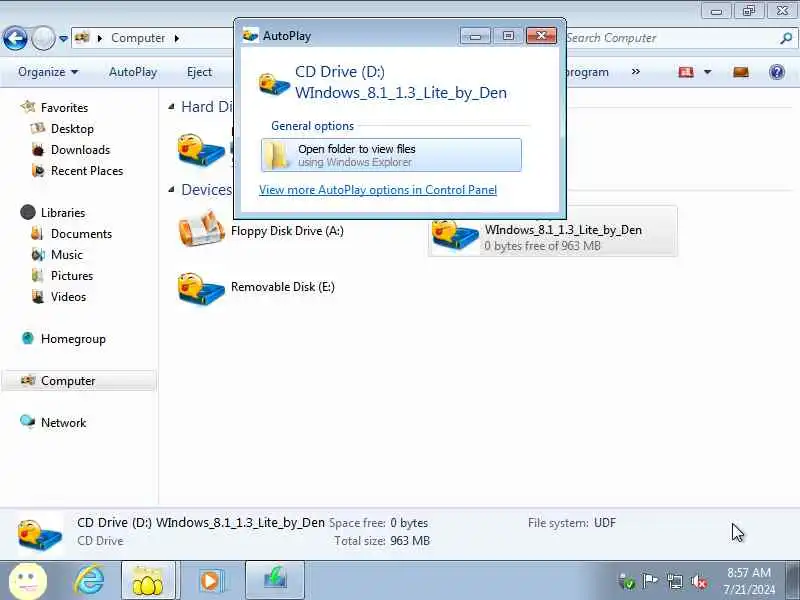
Task: Click Open folder to view files option
Action: click(391, 155)
